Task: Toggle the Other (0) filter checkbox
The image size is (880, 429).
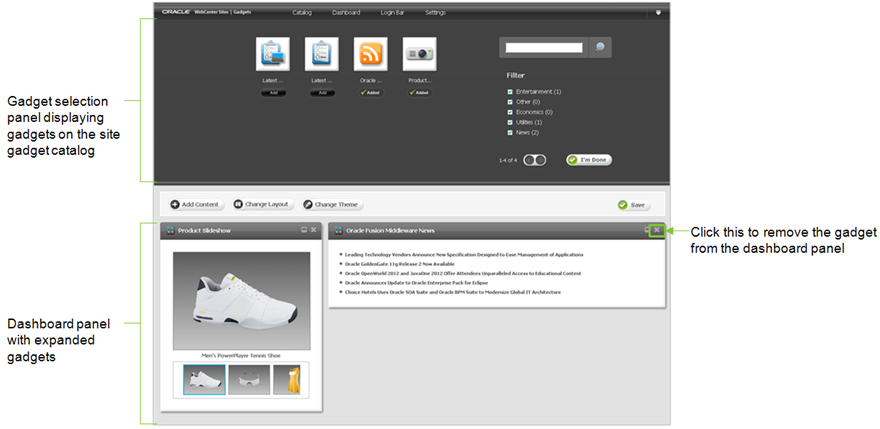Action: pyautogui.click(x=510, y=102)
